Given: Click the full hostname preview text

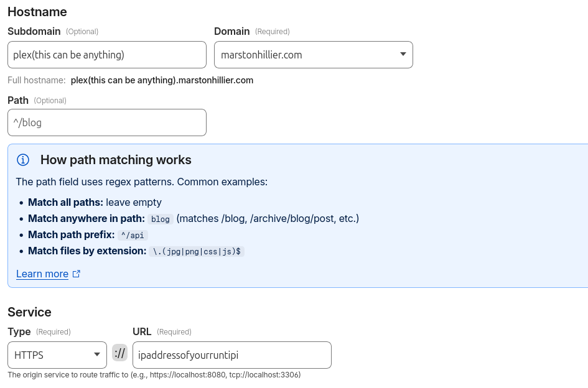Looking at the screenshot, I should [162, 80].
